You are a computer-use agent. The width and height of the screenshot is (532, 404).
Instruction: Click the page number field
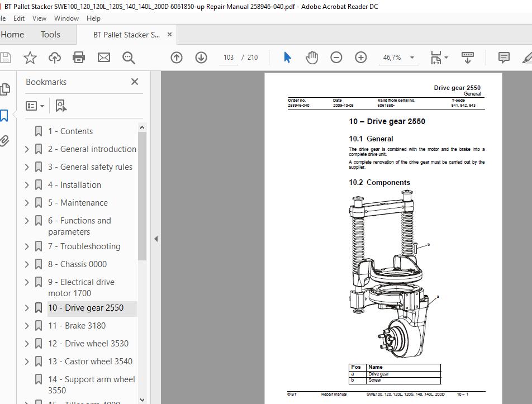pyautogui.click(x=229, y=58)
